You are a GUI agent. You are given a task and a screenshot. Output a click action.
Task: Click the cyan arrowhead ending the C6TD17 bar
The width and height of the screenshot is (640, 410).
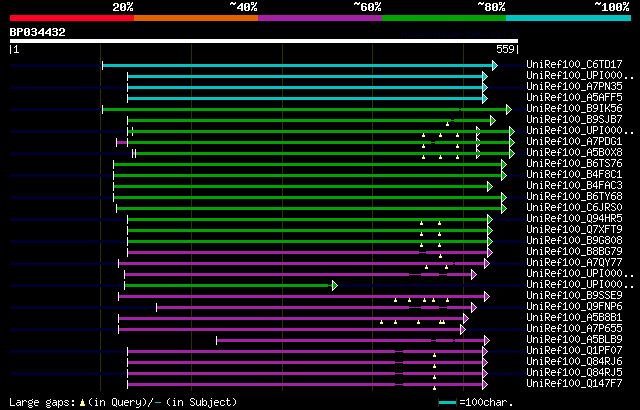pyautogui.click(x=495, y=65)
